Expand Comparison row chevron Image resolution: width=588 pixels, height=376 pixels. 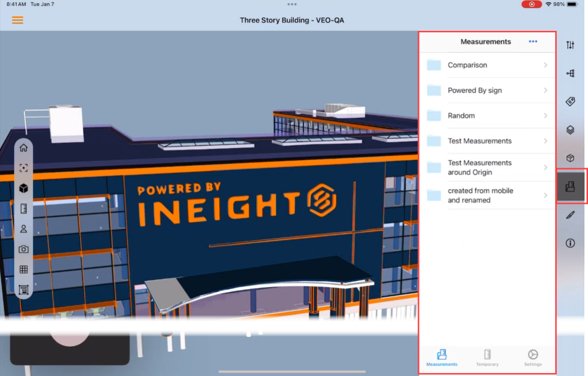point(545,65)
